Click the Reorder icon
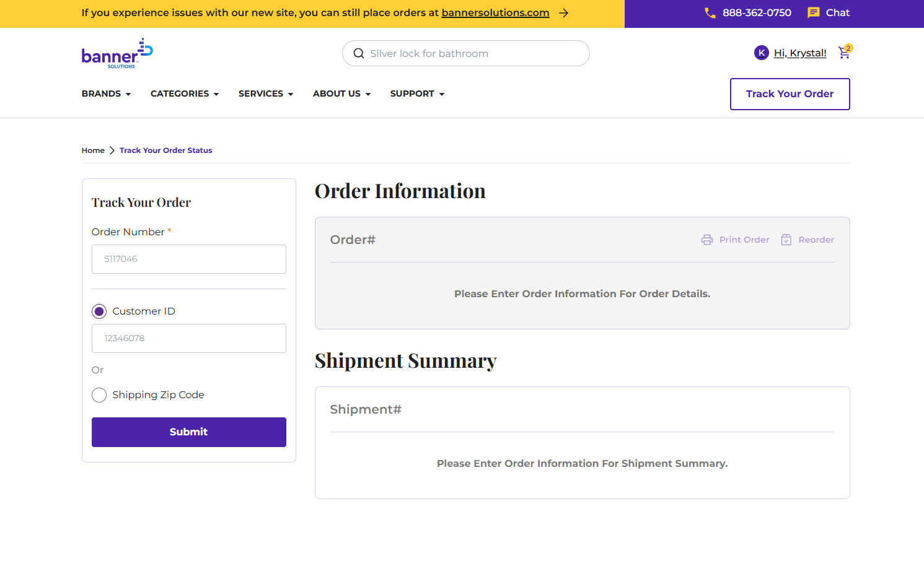 coord(786,240)
